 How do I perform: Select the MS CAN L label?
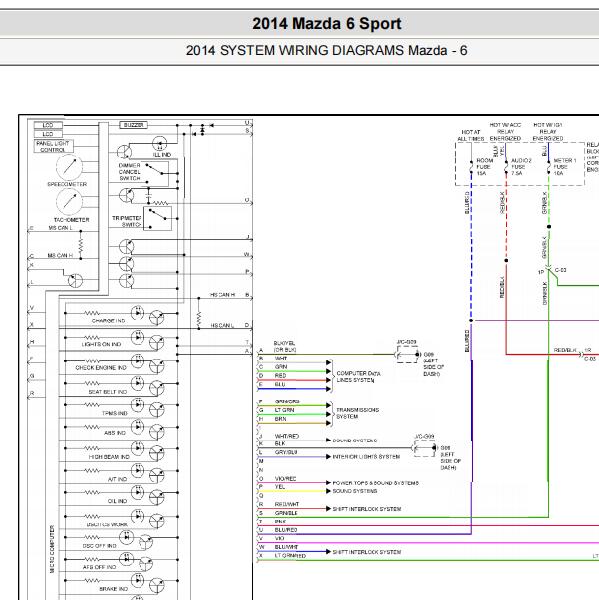coord(60,228)
